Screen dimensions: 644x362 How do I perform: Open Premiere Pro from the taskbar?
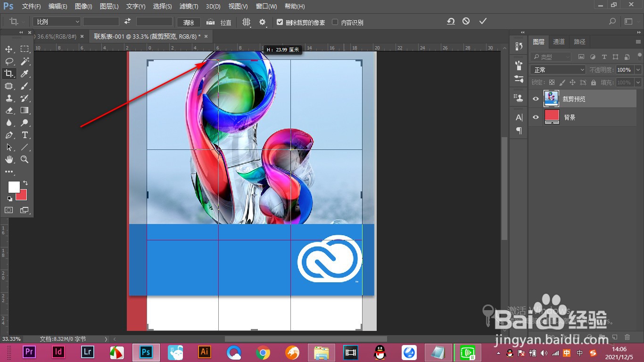point(29,352)
